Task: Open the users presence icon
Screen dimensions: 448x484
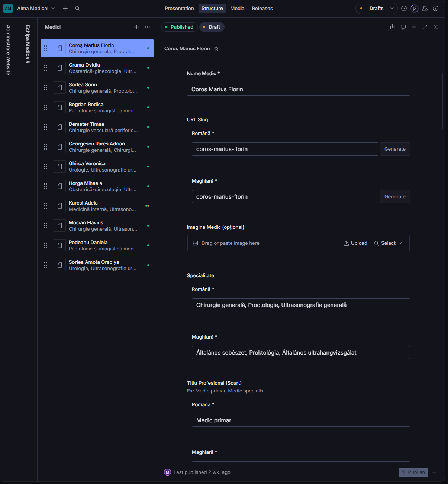Action: (425, 8)
